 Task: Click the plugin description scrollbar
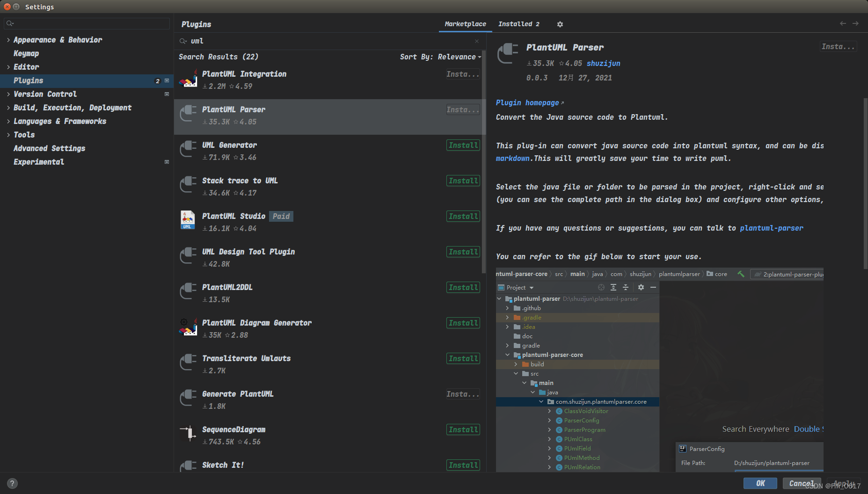point(866,183)
